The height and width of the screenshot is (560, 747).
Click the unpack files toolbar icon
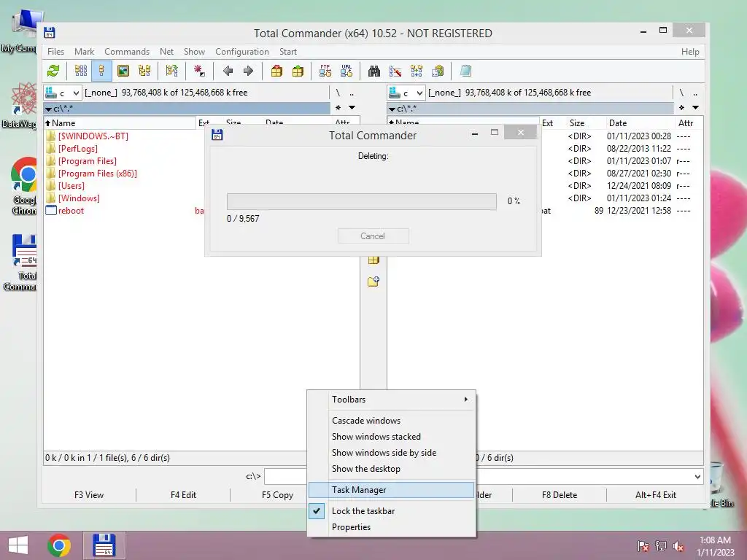coord(298,71)
